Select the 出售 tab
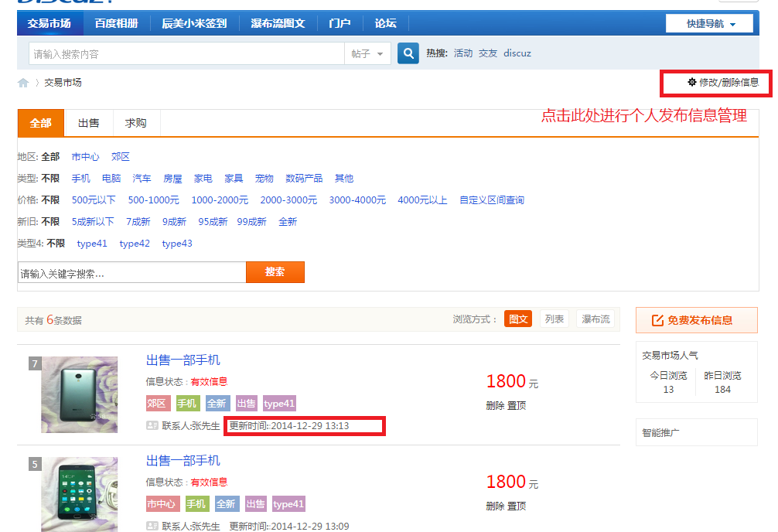 (x=89, y=123)
